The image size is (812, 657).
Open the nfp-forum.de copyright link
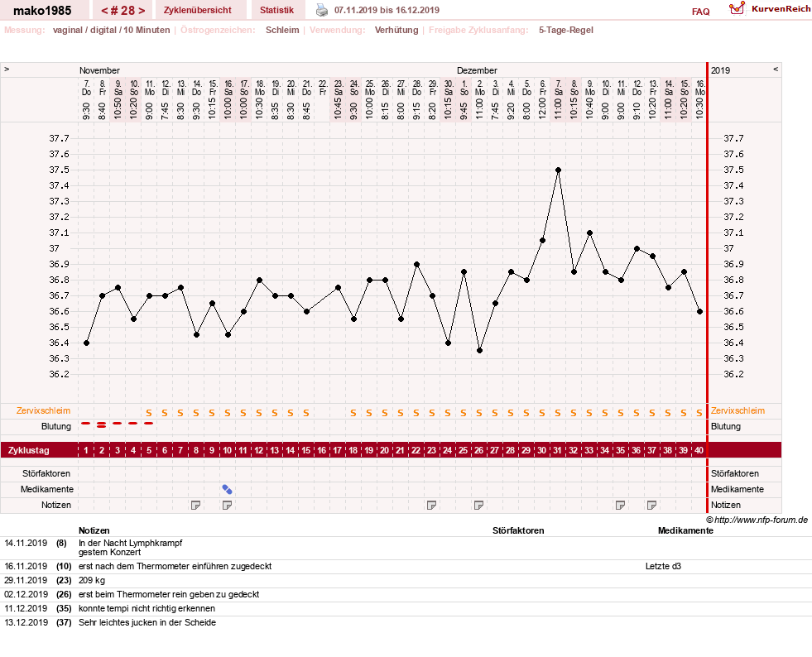(757, 520)
